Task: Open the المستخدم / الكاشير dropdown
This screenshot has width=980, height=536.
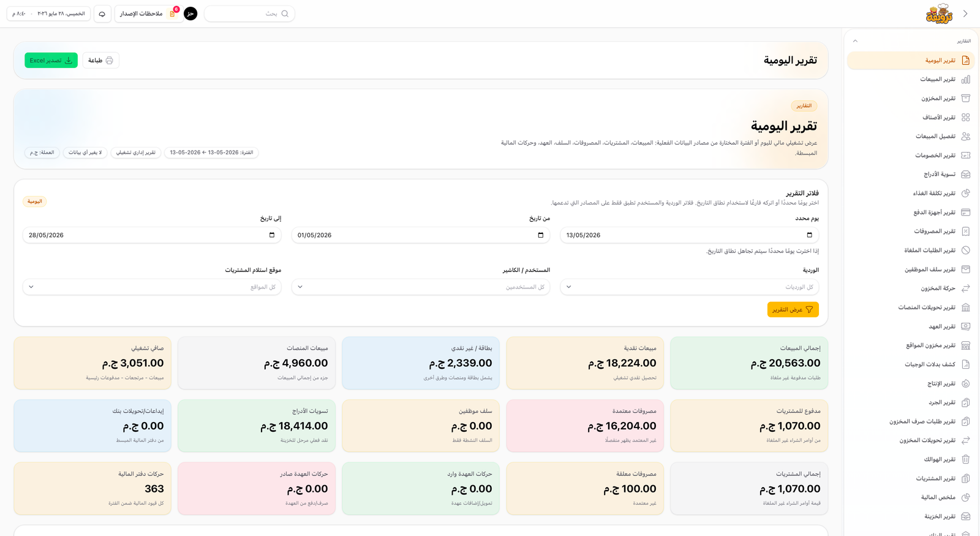Action: coord(421,287)
